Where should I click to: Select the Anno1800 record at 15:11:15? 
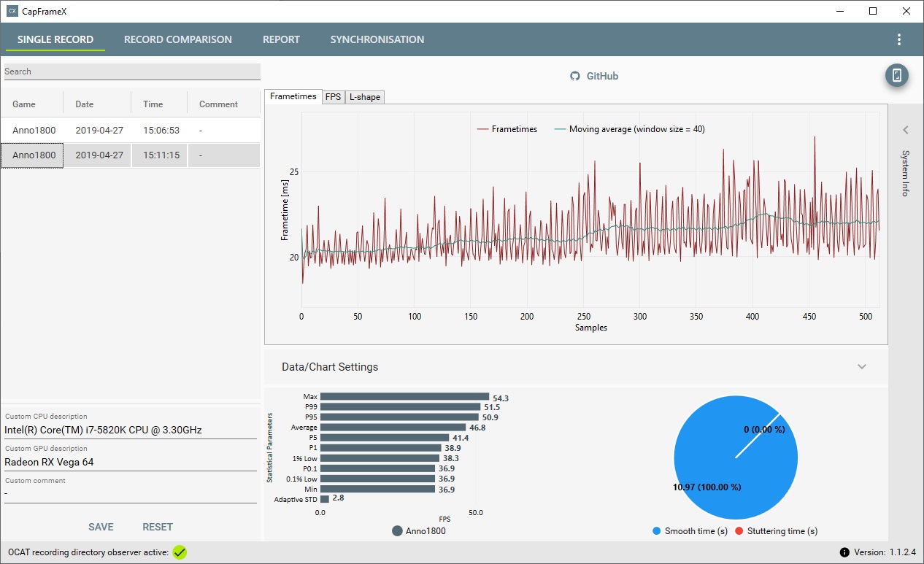pyautogui.click(x=130, y=155)
